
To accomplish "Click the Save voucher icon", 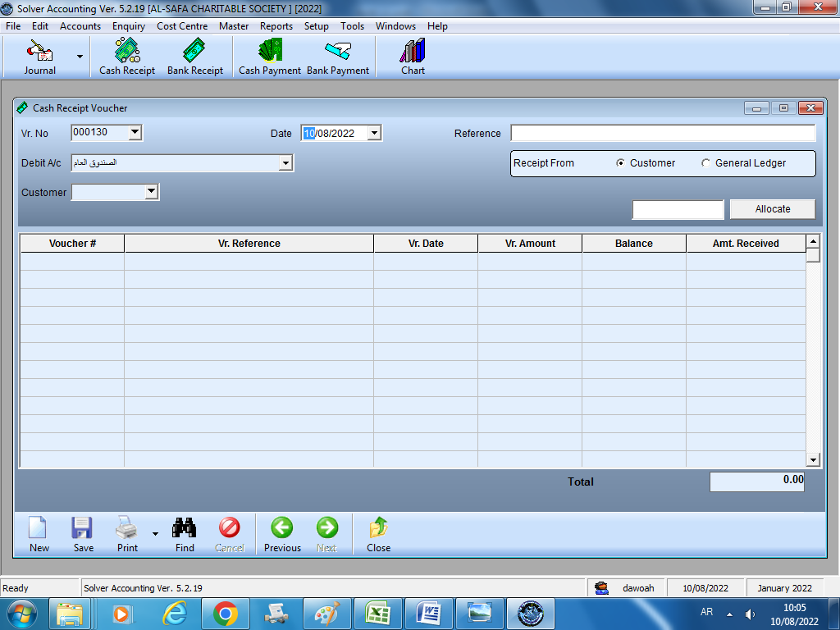I will click(83, 533).
